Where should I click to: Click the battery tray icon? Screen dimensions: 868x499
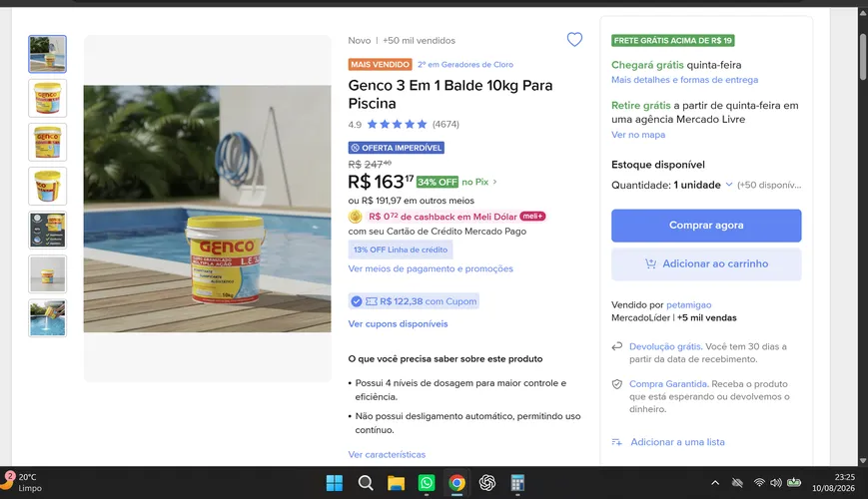pyautogui.click(x=794, y=483)
